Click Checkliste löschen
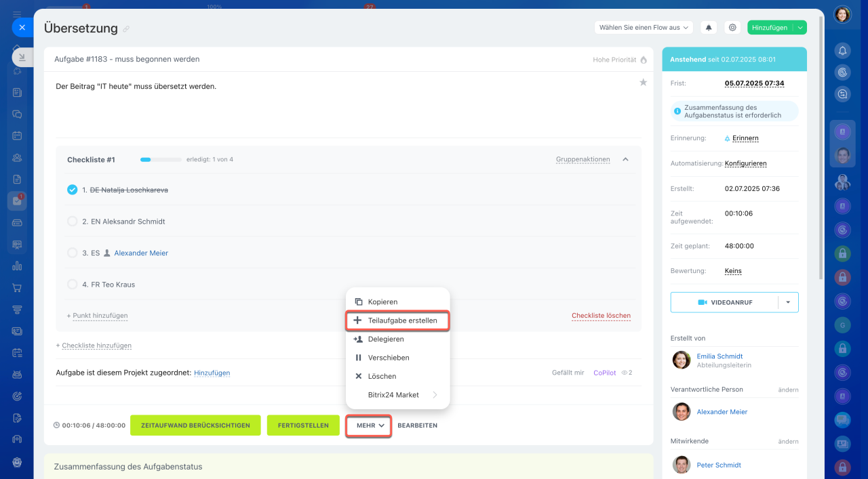 point(601,316)
